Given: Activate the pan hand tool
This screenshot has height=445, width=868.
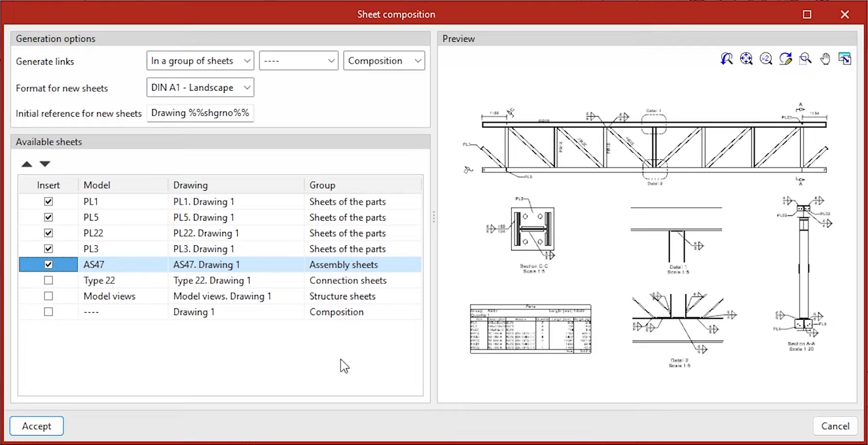Looking at the screenshot, I should tap(825, 59).
